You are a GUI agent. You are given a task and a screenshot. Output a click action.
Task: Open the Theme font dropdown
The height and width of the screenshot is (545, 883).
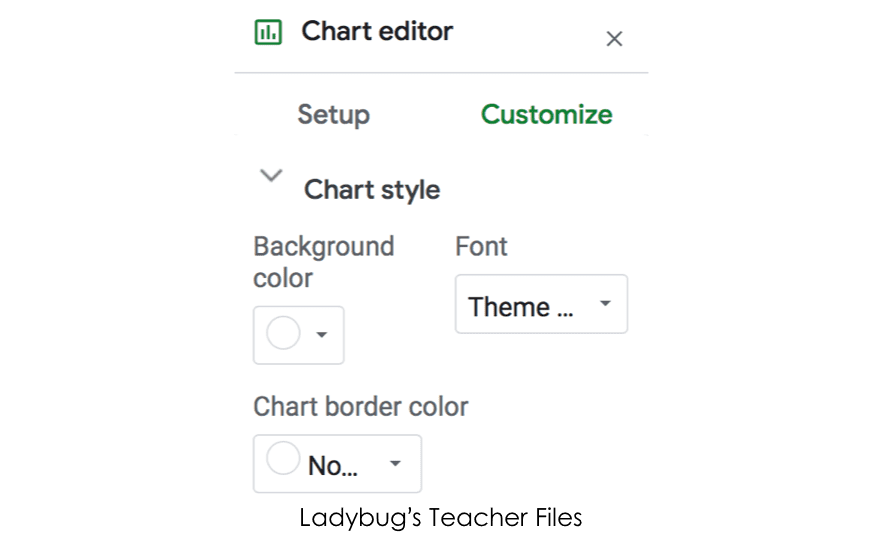[541, 304]
